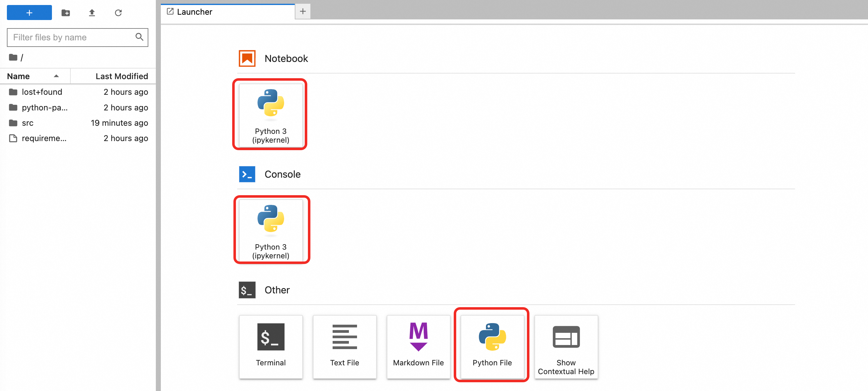This screenshot has height=391, width=868.
Task: Open the lost+found folder
Action: pos(42,92)
